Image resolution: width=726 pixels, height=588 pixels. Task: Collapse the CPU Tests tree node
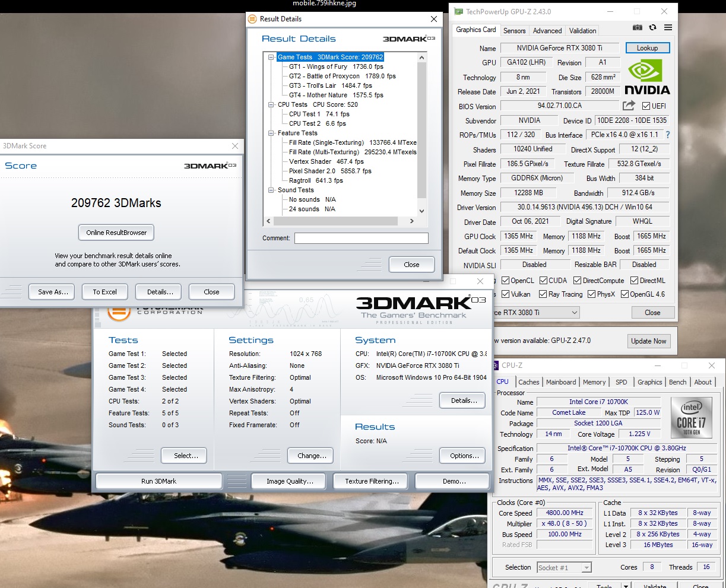(271, 105)
